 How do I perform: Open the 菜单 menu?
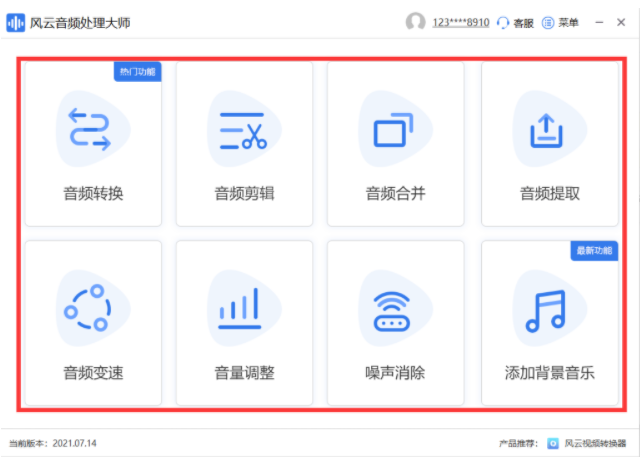click(568, 22)
